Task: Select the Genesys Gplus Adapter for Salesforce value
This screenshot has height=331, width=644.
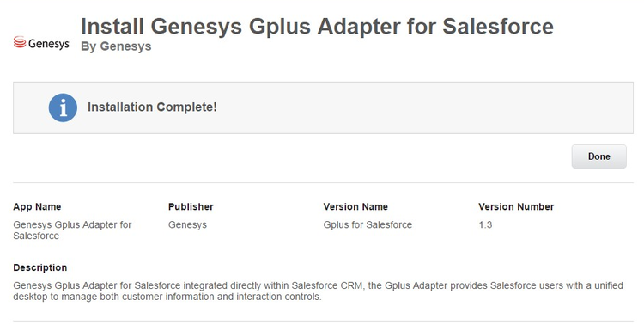Action: point(72,230)
